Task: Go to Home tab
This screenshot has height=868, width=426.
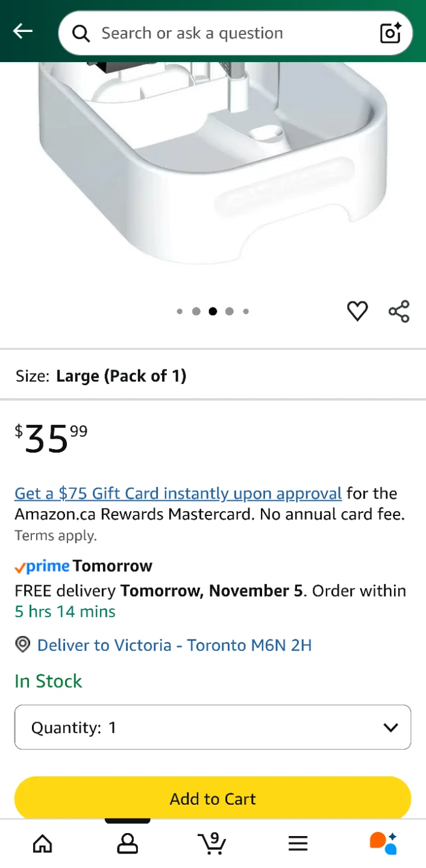Action: tap(42, 843)
